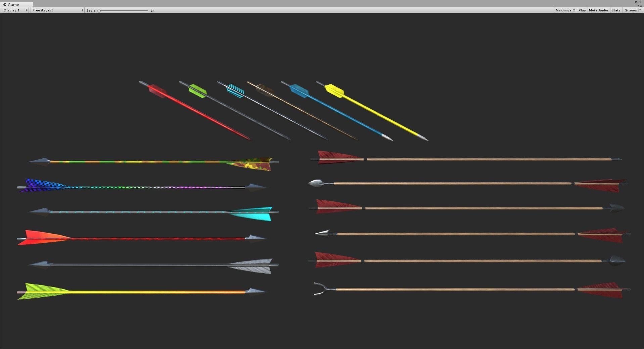The width and height of the screenshot is (644, 349).
Task: Open the Gizmos menu
Action: [x=631, y=10]
